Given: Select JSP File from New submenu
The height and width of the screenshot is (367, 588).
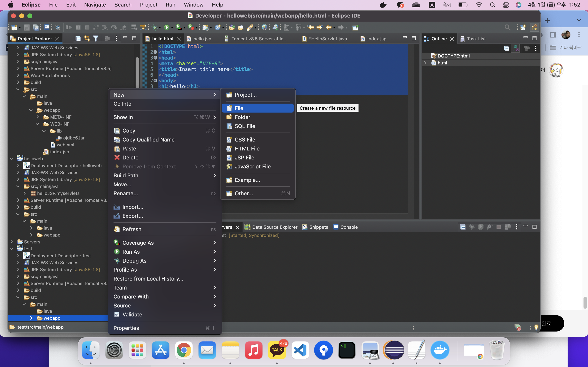Looking at the screenshot, I should click(x=244, y=158).
